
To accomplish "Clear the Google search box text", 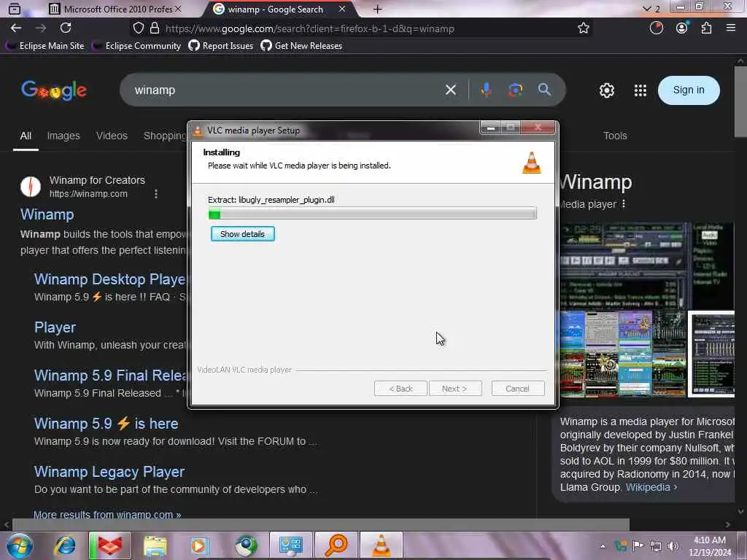I will pyautogui.click(x=450, y=90).
